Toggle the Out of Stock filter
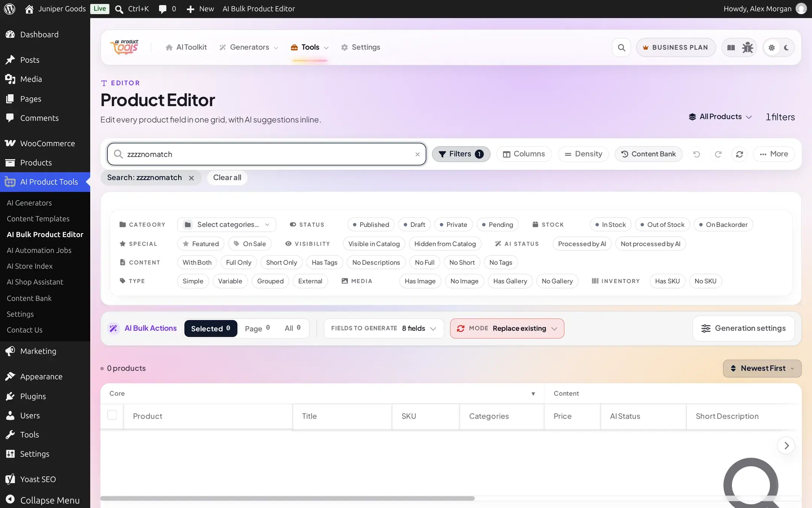This screenshot has height=508, width=812. [662, 225]
